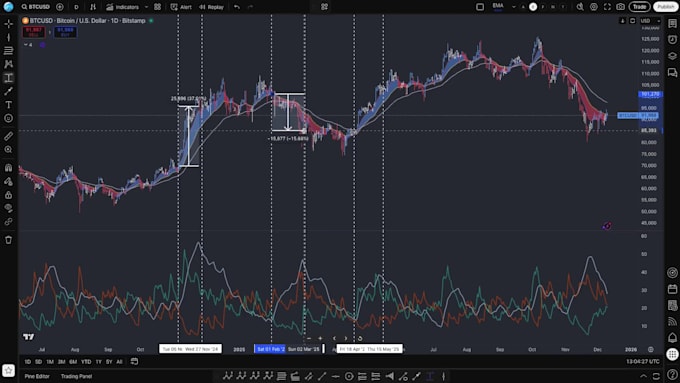Set time range to YTD

[86, 362]
